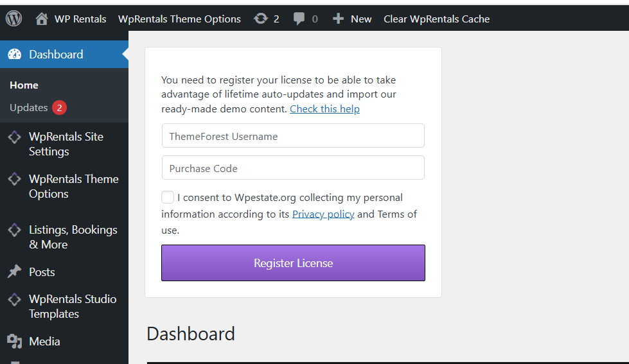The width and height of the screenshot is (629, 364).
Task: Open the Privacy policy link
Action: pos(323,214)
